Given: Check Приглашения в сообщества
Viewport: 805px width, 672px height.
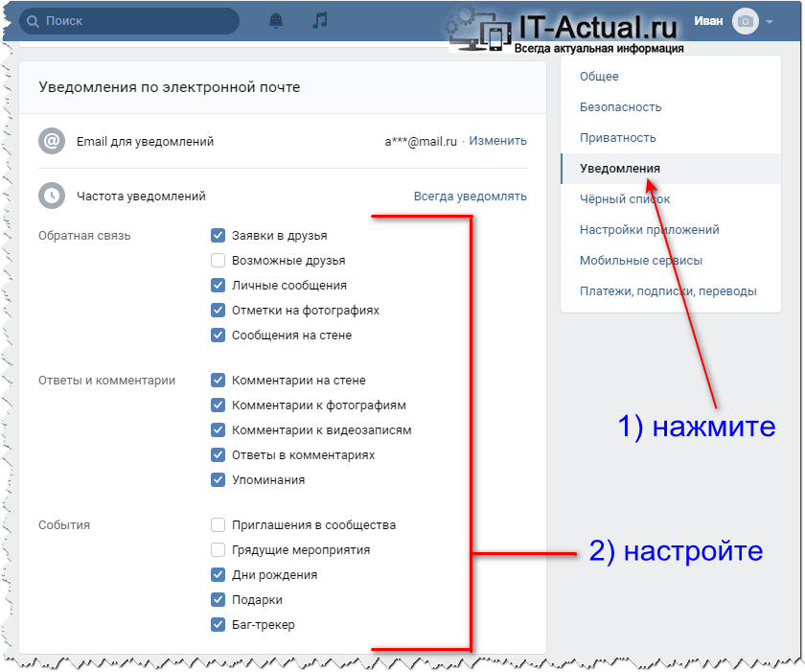Looking at the screenshot, I should point(218,525).
